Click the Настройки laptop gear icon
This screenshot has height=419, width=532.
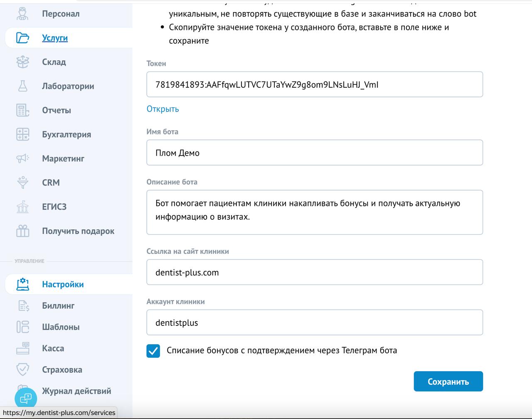[22, 284]
